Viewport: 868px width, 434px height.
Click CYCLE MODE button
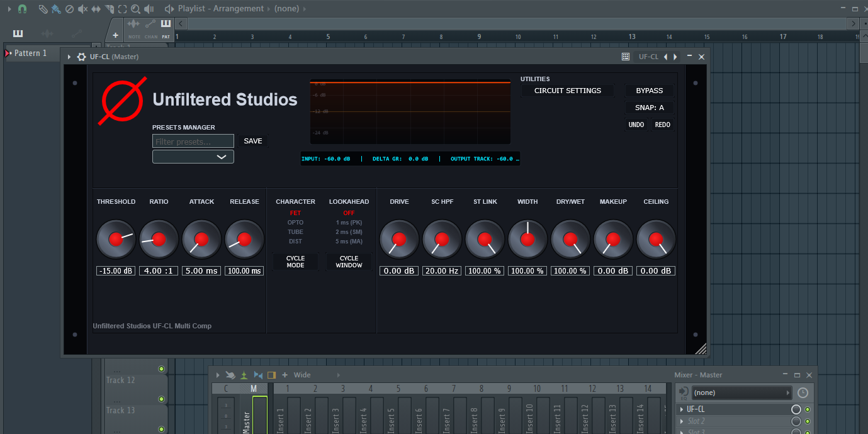point(296,262)
